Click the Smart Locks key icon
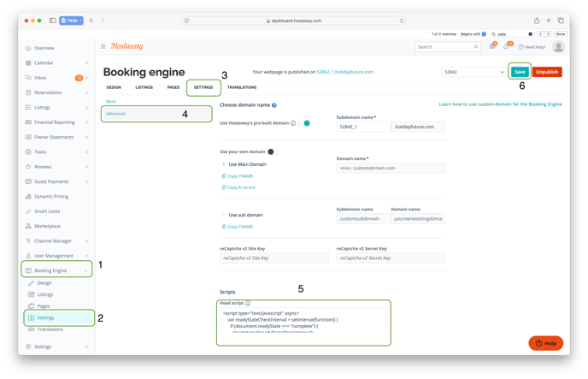588x379 pixels. (28, 209)
